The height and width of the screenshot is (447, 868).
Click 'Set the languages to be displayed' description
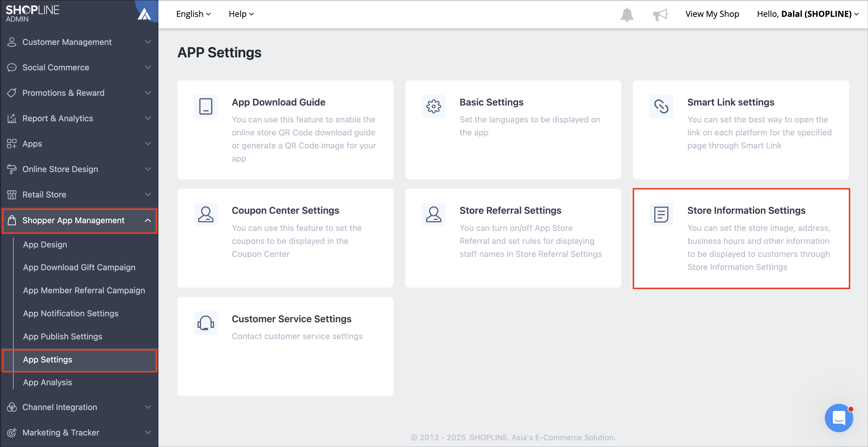530,126
